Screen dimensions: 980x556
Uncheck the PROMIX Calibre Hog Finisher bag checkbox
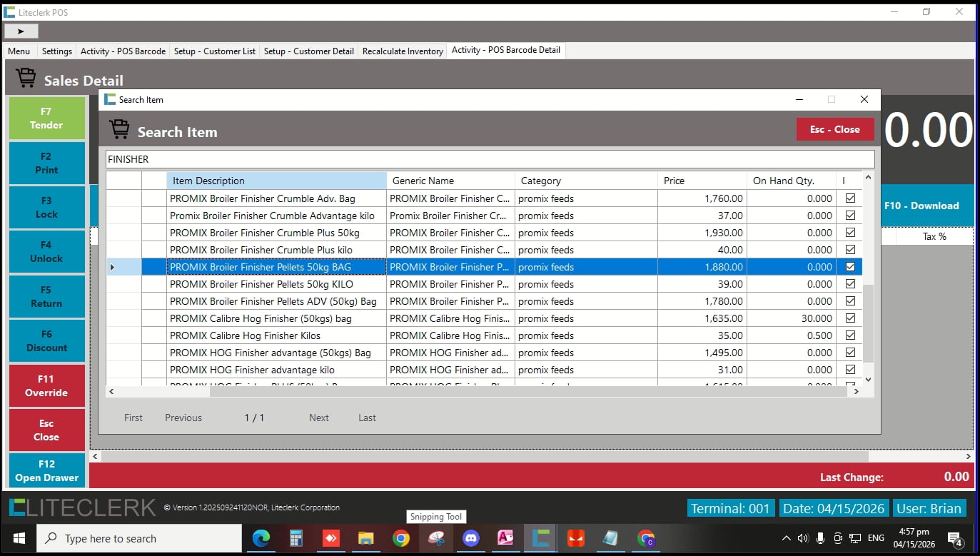click(x=850, y=318)
